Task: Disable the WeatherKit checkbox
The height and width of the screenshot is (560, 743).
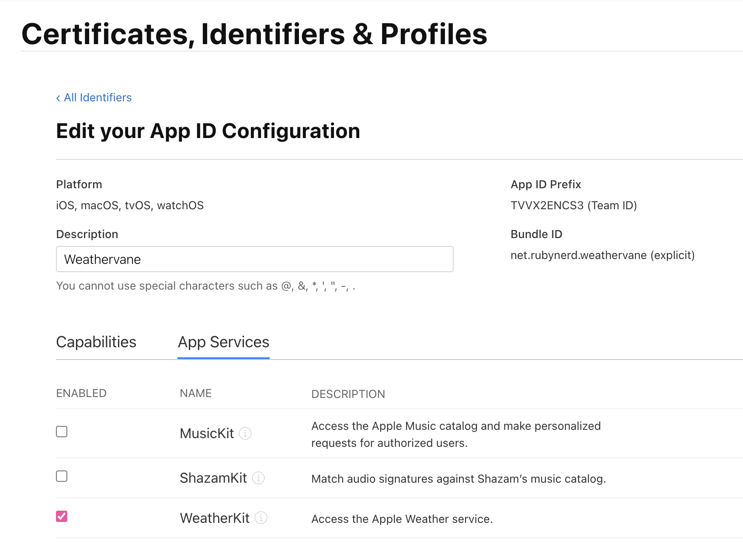Action: [x=62, y=516]
